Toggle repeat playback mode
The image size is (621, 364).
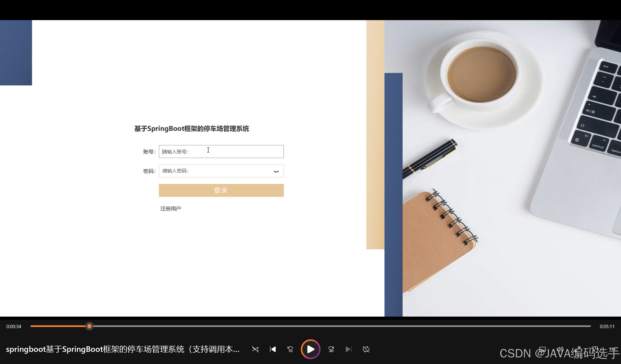366,349
